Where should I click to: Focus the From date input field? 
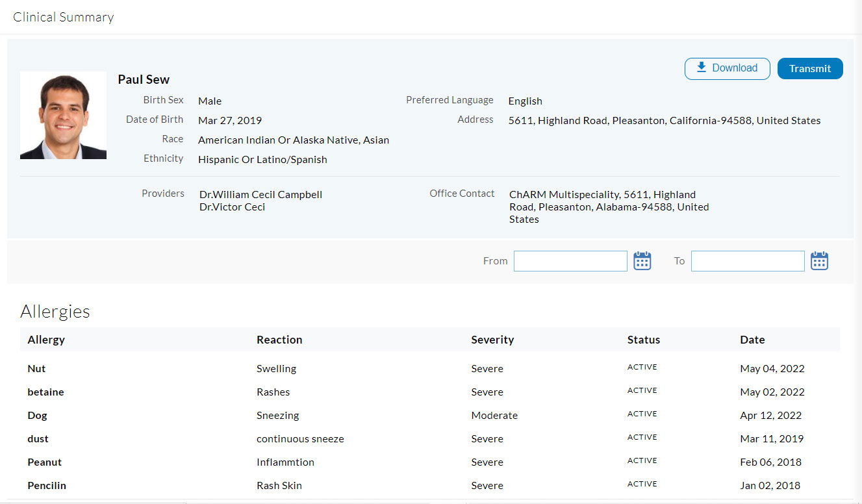[x=570, y=261]
